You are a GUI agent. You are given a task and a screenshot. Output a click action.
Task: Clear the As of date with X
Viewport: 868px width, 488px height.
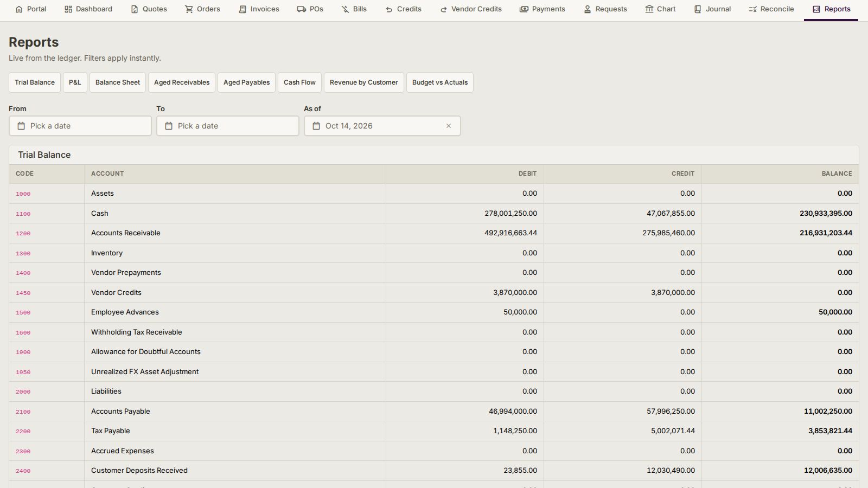coord(449,126)
